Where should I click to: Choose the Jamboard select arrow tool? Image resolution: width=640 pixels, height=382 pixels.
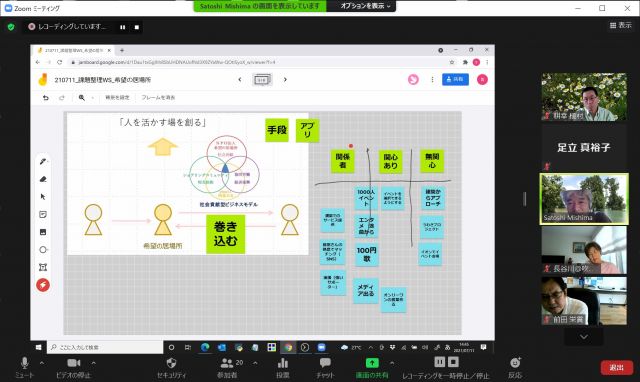[x=43, y=197]
